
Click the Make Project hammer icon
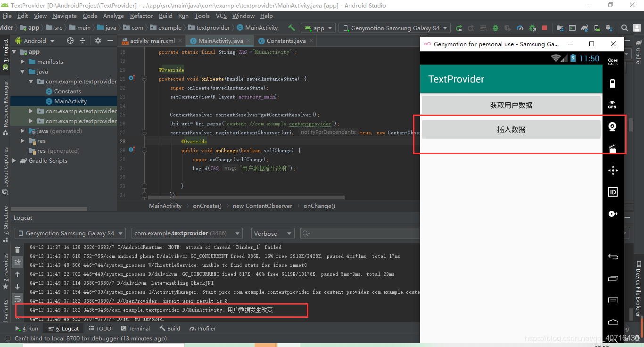292,28
